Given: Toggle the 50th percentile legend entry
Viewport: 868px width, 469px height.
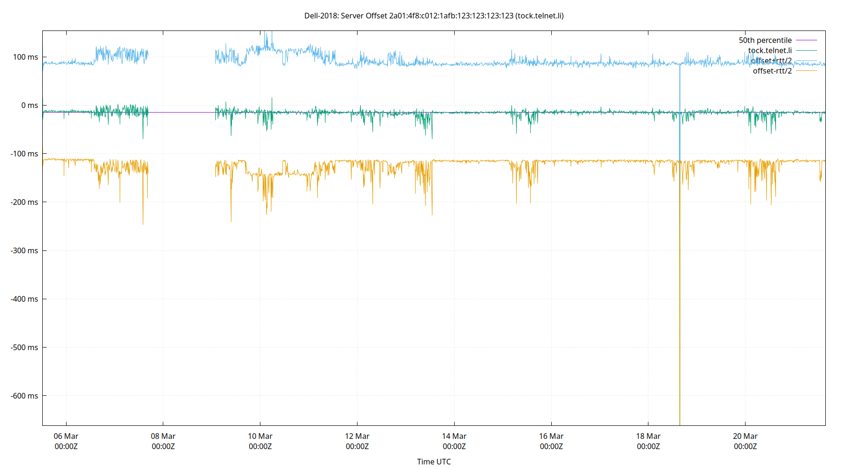Looking at the screenshot, I should coord(766,40).
